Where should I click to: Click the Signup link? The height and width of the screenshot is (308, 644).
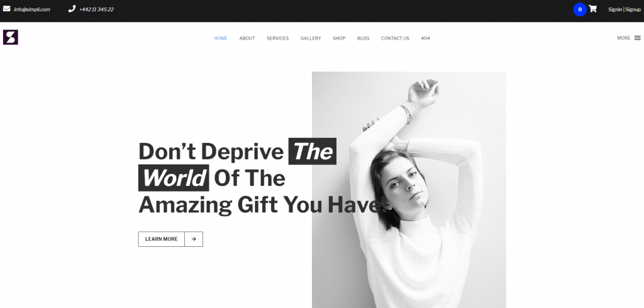click(633, 9)
